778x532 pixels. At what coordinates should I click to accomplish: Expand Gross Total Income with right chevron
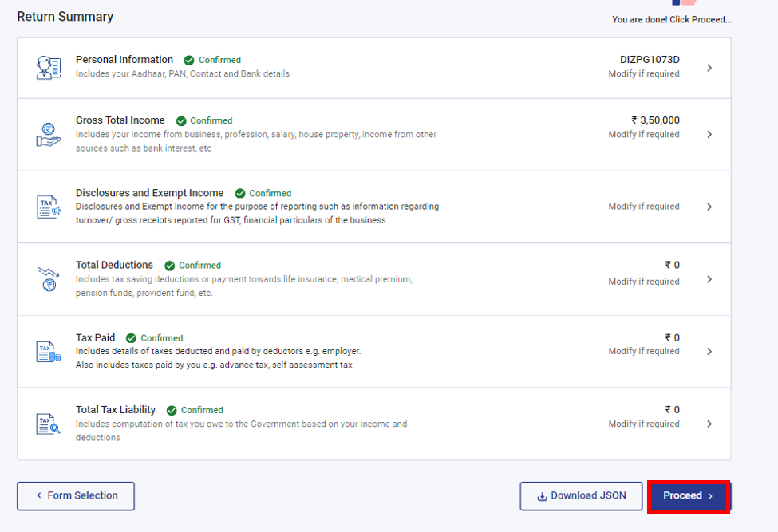709,134
